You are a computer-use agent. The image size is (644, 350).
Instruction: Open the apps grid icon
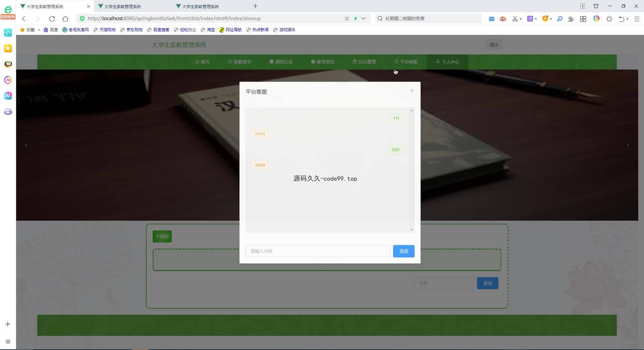click(583, 19)
